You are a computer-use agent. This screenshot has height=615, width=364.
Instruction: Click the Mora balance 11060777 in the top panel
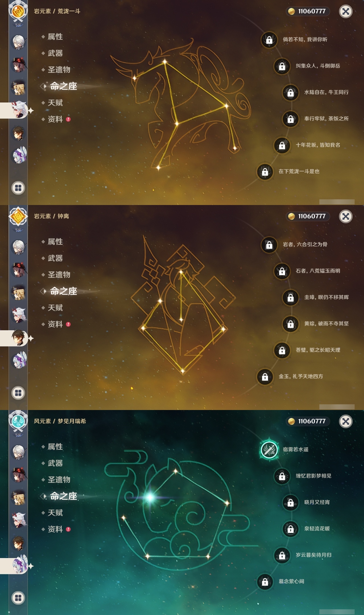(308, 11)
